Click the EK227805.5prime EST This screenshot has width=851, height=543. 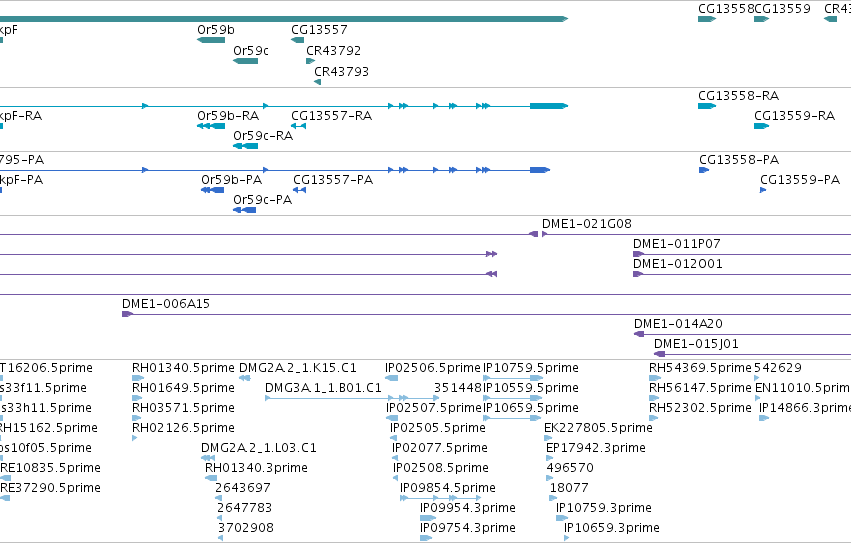(x=548, y=438)
